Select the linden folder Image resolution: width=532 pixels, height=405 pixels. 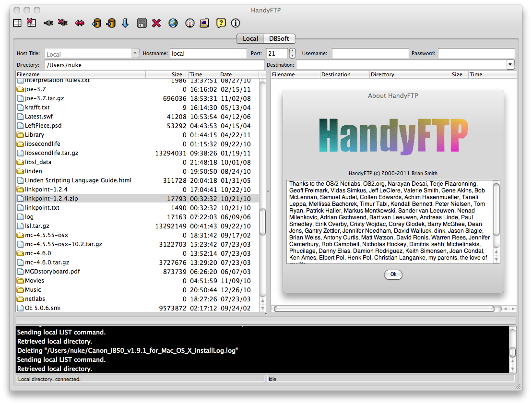pyautogui.click(x=34, y=171)
